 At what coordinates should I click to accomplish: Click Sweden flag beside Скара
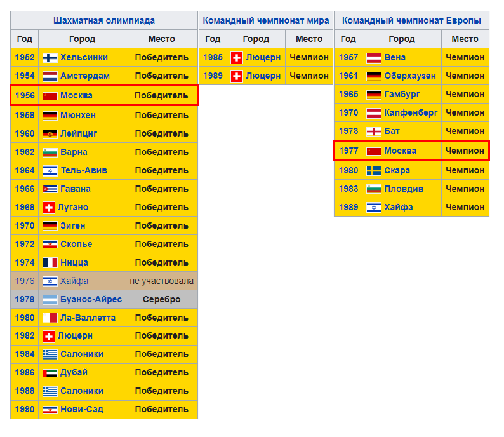374,171
